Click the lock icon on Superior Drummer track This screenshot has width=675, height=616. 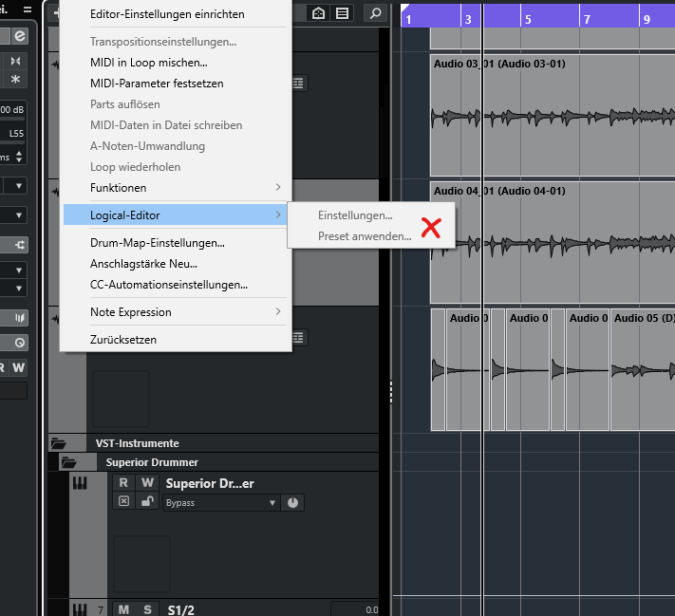[x=147, y=501]
